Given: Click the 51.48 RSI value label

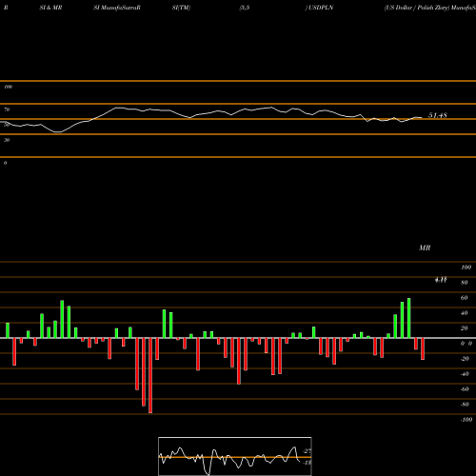Looking at the screenshot, I should [x=438, y=115].
